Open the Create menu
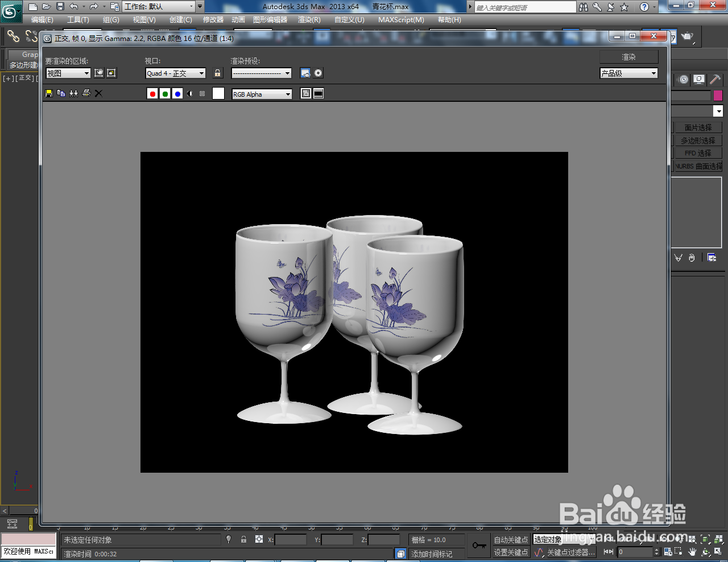This screenshot has width=728, height=562. pyautogui.click(x=181, y=20)
